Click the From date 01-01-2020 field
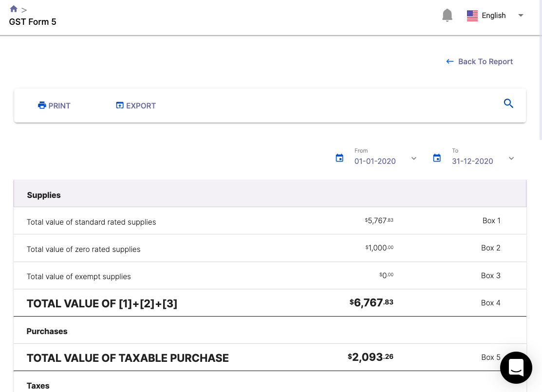Screen dimensions: 542x392 tap(375, 161)
